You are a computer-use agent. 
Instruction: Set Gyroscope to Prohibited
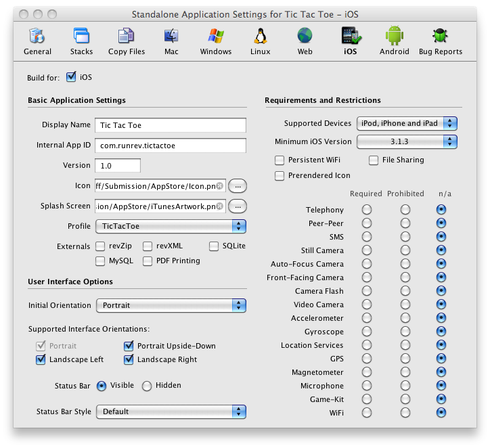(x=405, y=331)
